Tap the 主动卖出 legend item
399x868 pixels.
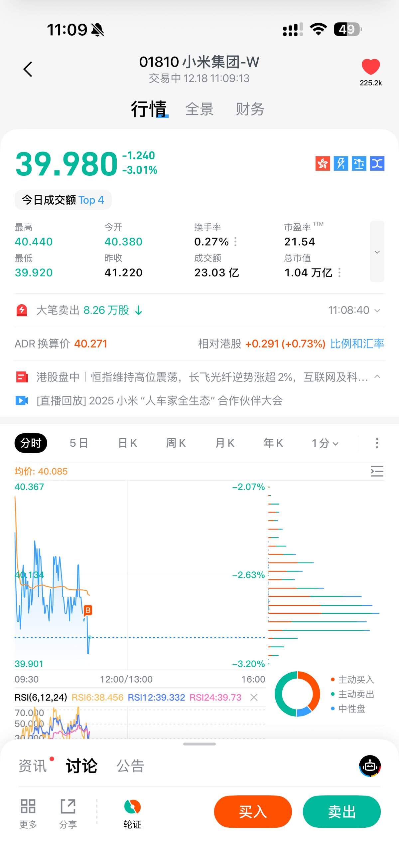tap(352, 694)
